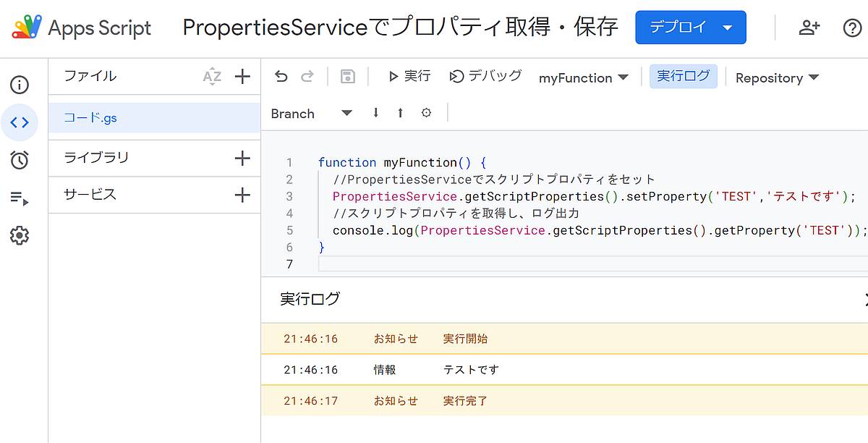Image resolution: width=868 pixels, height=443 pixels.
Task: Open the project Overview info icon
Action: 20,85
